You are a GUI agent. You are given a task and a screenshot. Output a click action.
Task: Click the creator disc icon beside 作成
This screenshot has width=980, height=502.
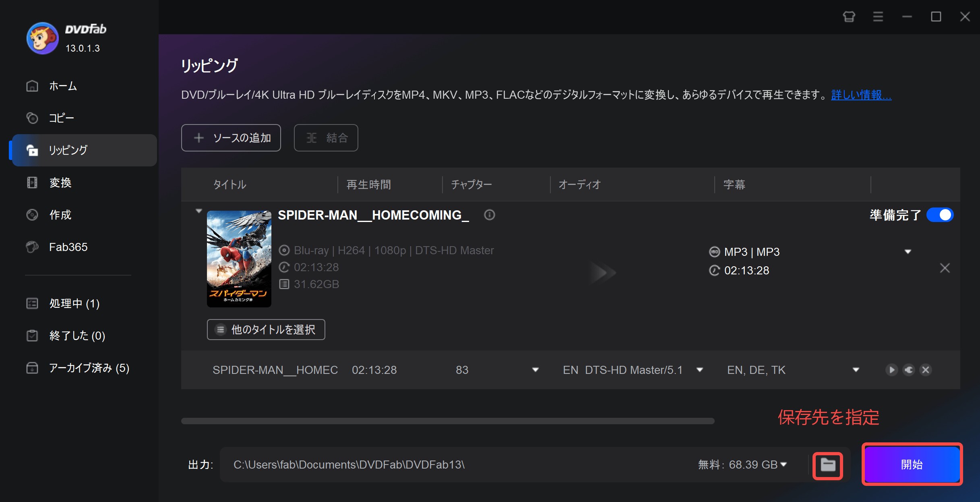(x=32, y=215)
